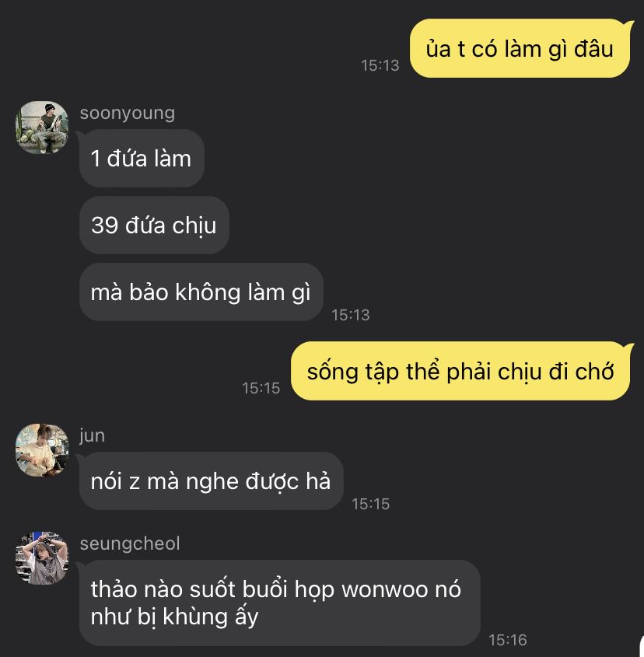Tap the 15:13 timestamp beside yellow bubble

pos(380,65)
